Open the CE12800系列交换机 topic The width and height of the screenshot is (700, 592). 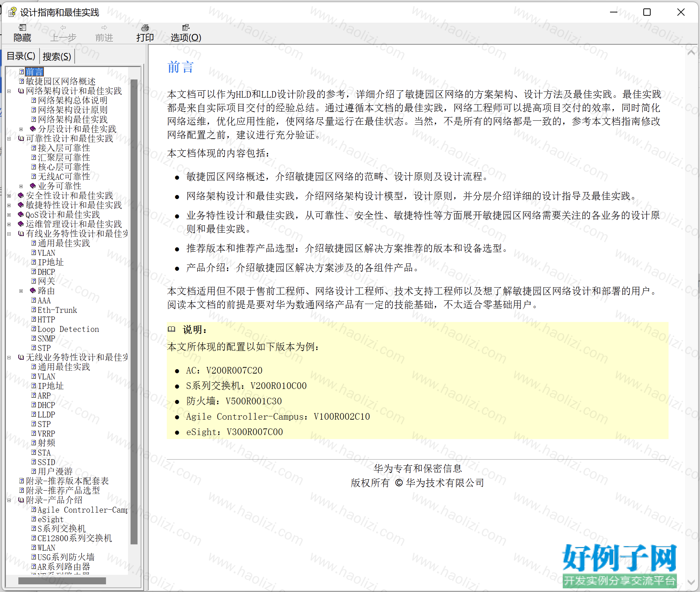coord(75,538)
